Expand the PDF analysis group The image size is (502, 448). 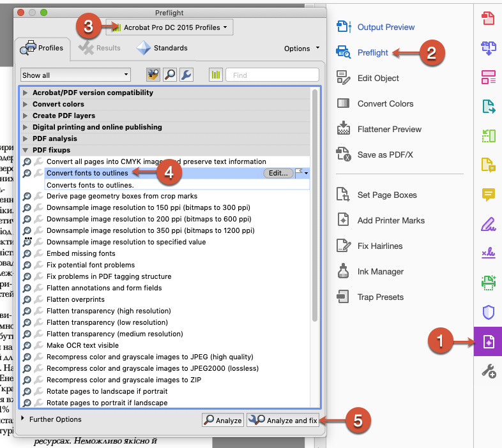click(26, 139)
